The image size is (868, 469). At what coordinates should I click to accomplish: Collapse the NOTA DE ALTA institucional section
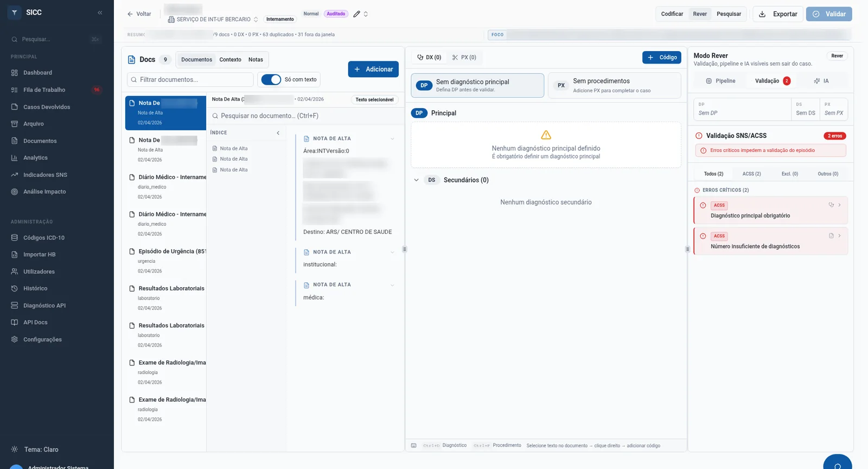(x=392, y=252)
